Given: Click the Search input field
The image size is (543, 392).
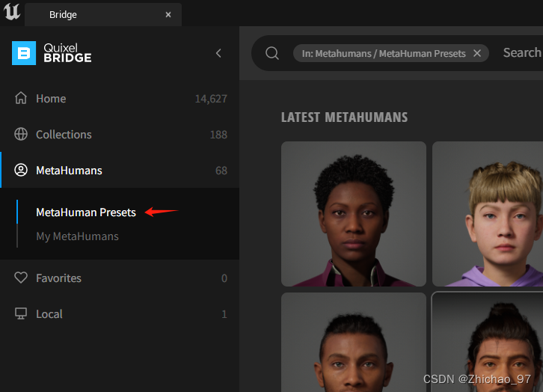Looking at the screenshot, I should pyautogui.click(x=522, y=52).
